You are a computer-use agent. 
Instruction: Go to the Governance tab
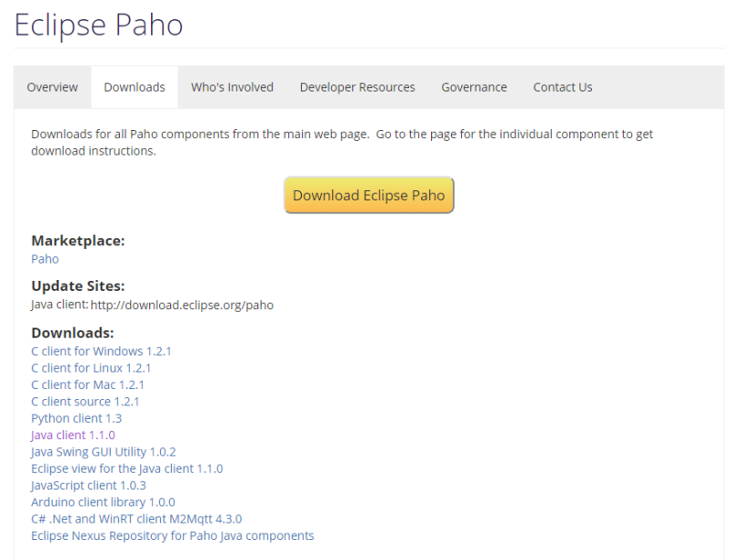point(474,87)
